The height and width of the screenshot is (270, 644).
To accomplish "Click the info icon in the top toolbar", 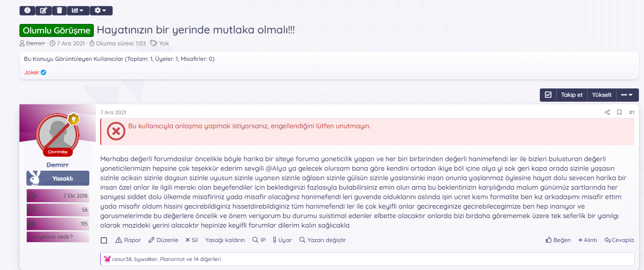I will point(27,10).
